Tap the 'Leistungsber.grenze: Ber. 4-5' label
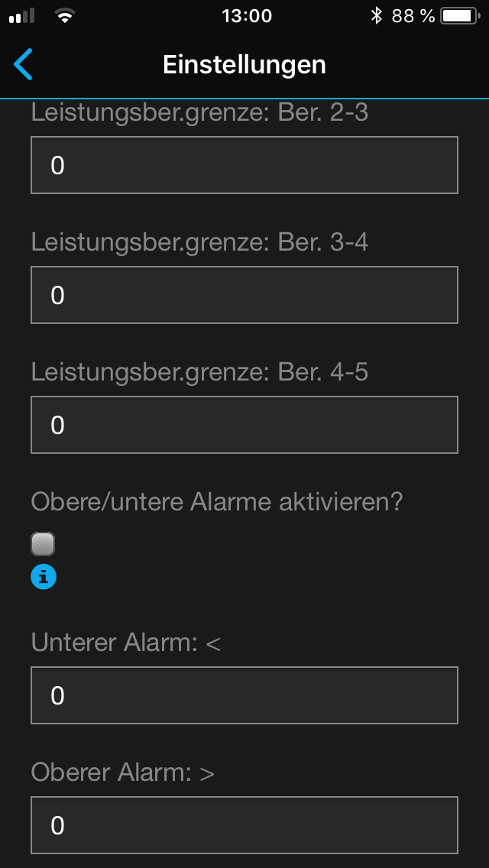Viewport: 489px width, 868px height. tap(199, 372)
